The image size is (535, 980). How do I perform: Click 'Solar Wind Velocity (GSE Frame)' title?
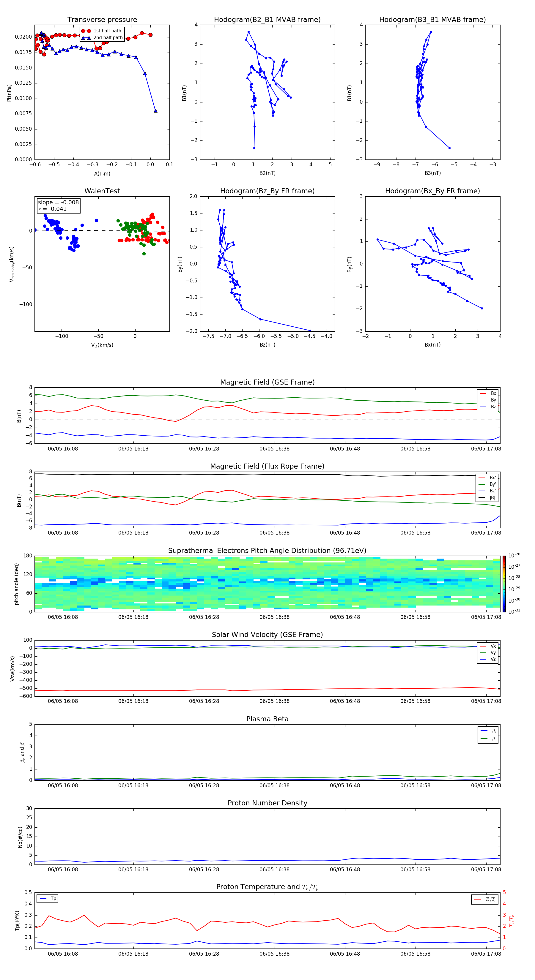click(x=267, y=635)
